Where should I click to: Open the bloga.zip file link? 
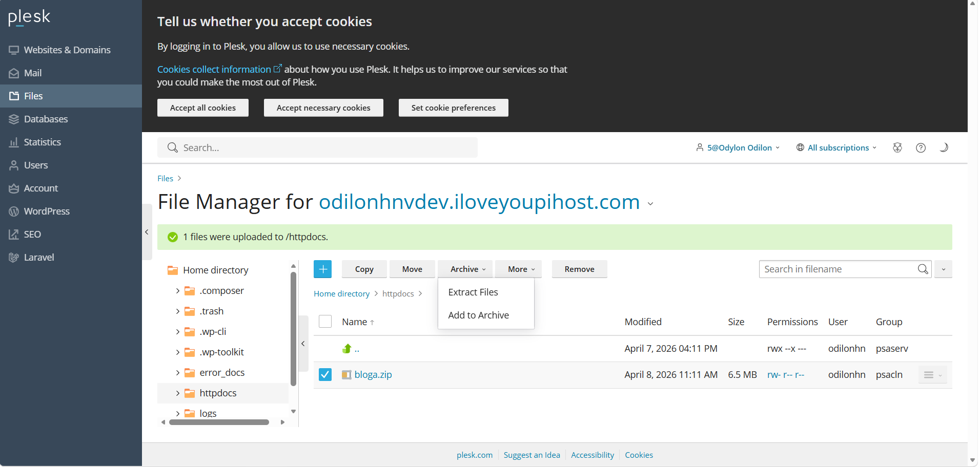click(373, 375)
